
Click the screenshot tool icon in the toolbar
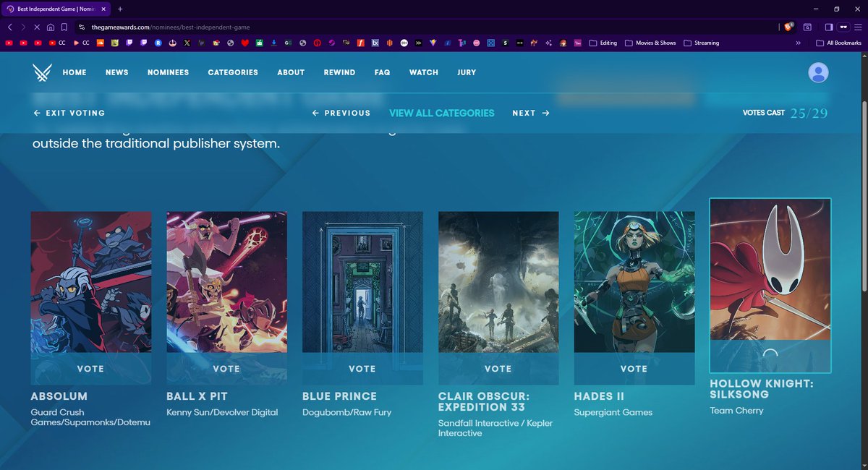tap(807, 27)
